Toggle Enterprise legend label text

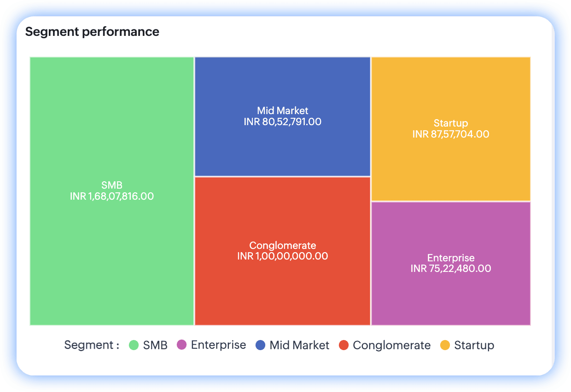tap(218, 345)
